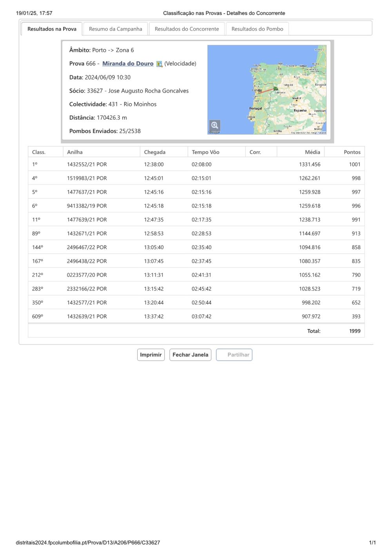The height and width of the screenshot is (555, 392).
Task: Open the Miranda do Douro link
Action: click(x=128, y=64)
